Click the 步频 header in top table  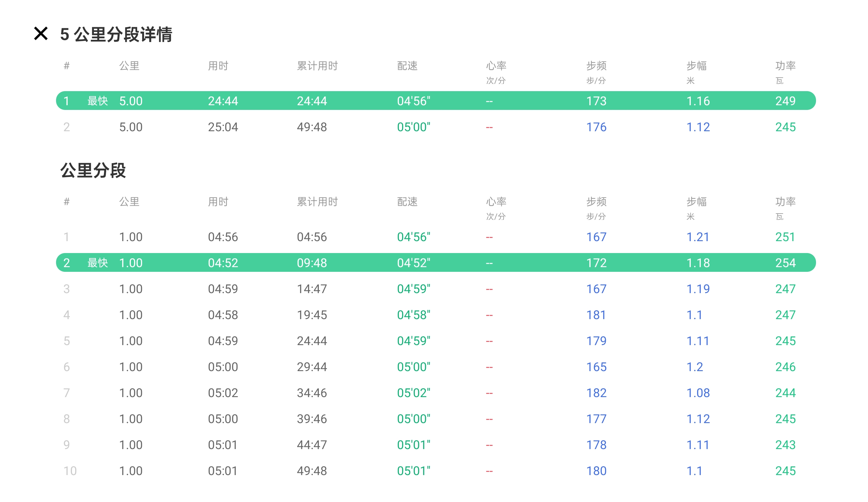tap(596, 66)
